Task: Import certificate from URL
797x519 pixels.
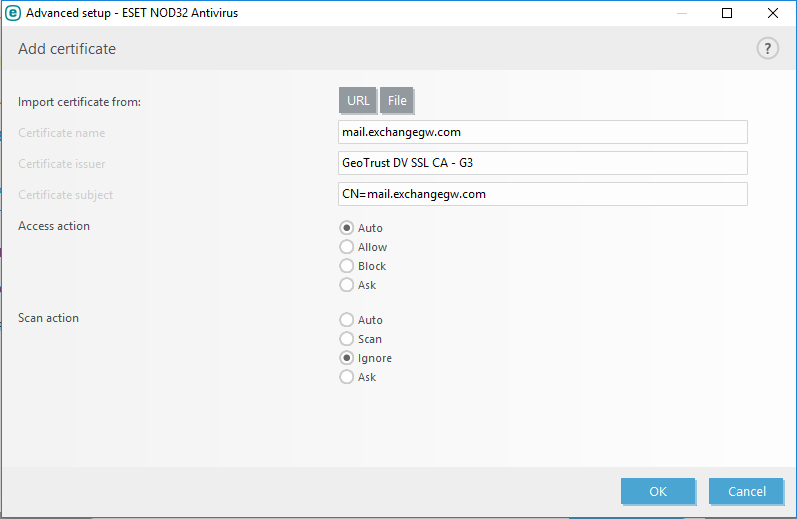Action: pyautogui.click(x=358, y=101)
